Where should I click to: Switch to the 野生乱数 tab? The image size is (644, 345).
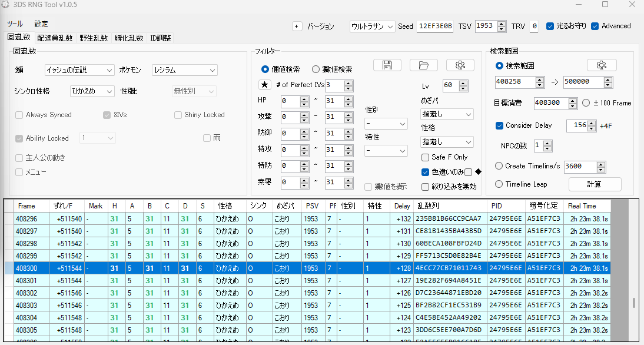tap(94, 38)
